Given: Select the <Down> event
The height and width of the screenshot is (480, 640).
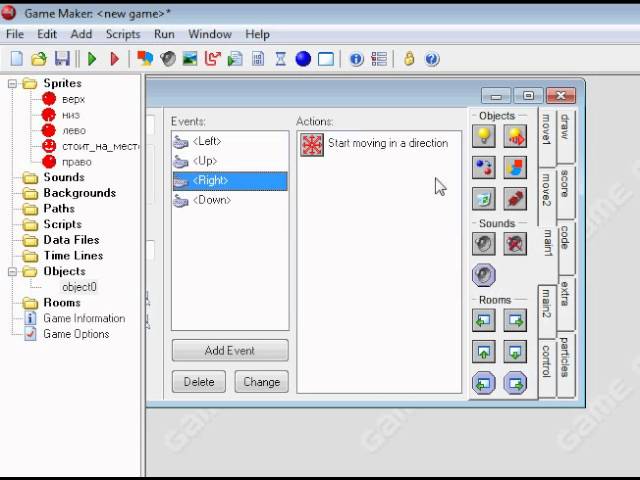Looking at the screenshot, I should (x=230, y=200).
